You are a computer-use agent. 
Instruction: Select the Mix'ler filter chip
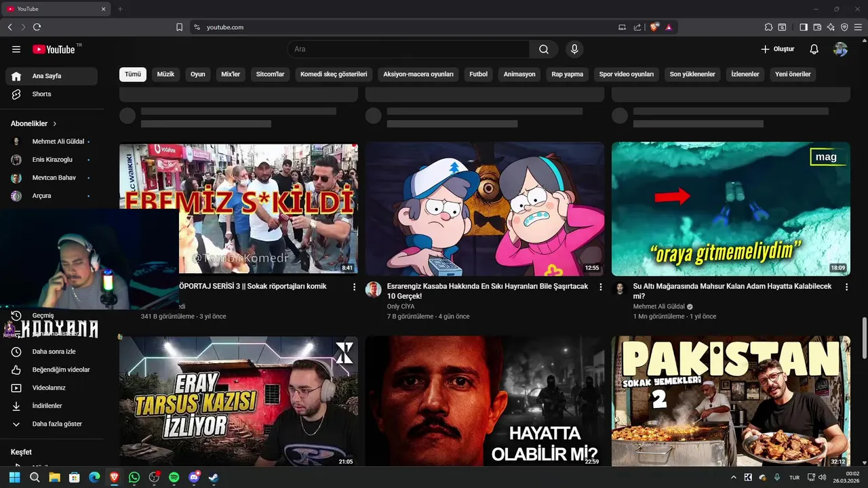(231, 75)
